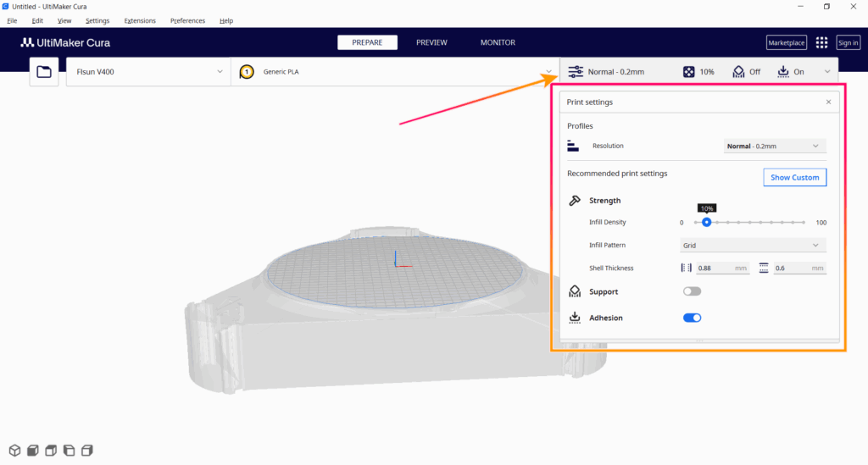The width and height of the screenshot is (868, 465).
Task: Open the Extensions menu
Action: coord(140,20)
